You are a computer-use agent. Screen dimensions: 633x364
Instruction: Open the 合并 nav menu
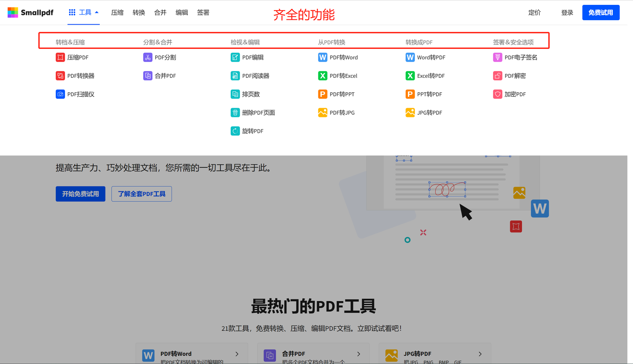point(160,12)
